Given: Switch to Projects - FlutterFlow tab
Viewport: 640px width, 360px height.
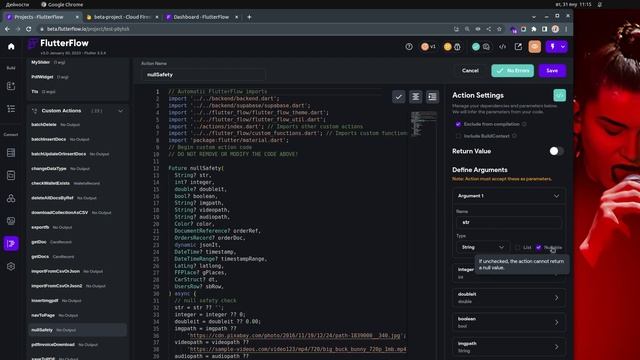Looking at the screenshot, I should point(39,17).
